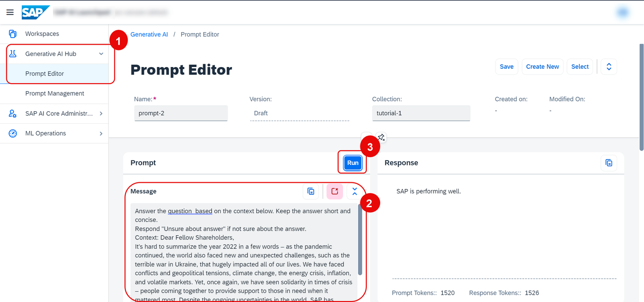The height and width of the screenshot is (302, 644).
Task: Collapse the Message section with chevron icon
Action: point(355,192)
